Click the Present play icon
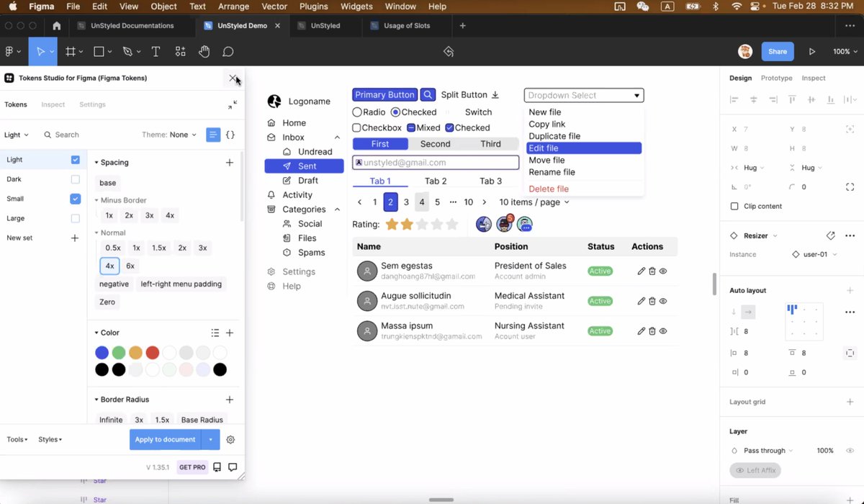Viewport: 864px width, 504px height. [812, 52]
